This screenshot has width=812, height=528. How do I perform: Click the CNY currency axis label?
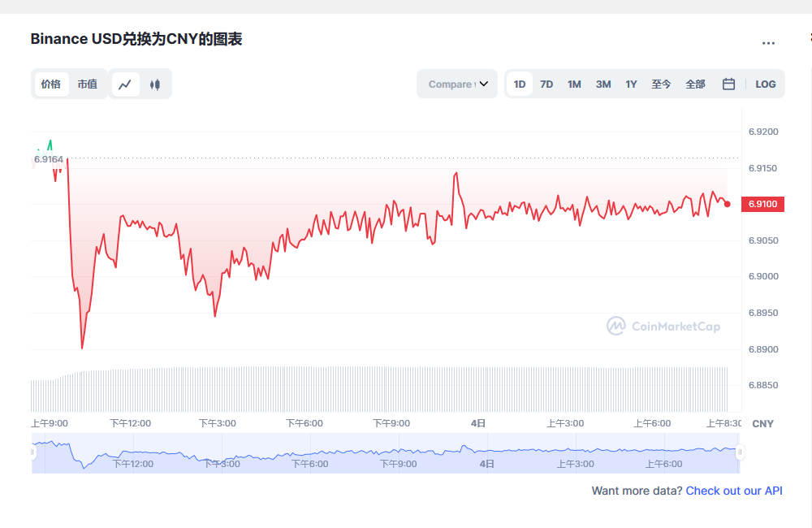tap(762, 424)
